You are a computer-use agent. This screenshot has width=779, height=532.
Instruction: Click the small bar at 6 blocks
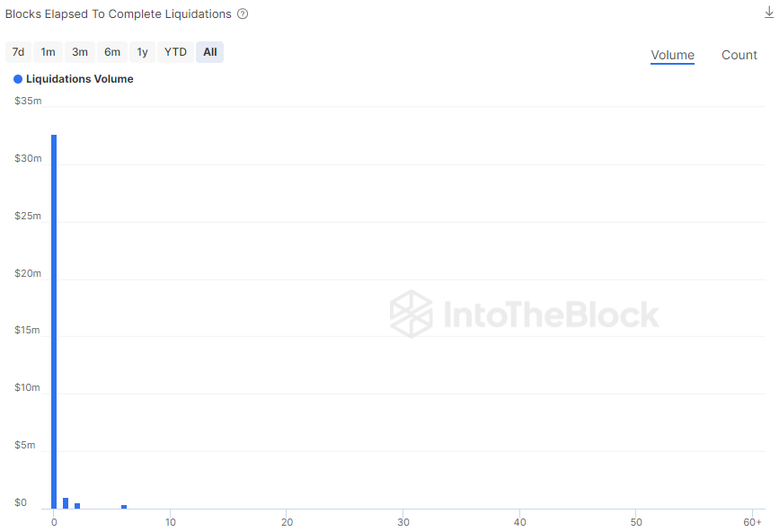click(124, 507)
